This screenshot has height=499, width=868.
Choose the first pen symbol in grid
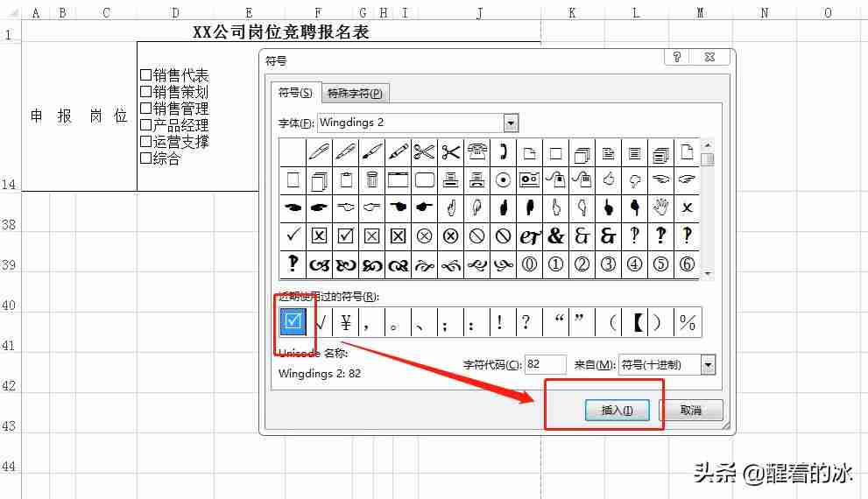(319, 151)
